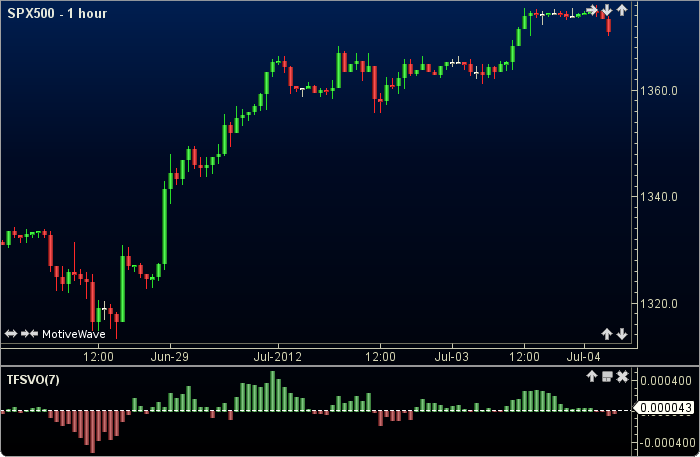Click down-arrow icon at bottom right of price chart
Screen dimensions: 700x457
622,334
